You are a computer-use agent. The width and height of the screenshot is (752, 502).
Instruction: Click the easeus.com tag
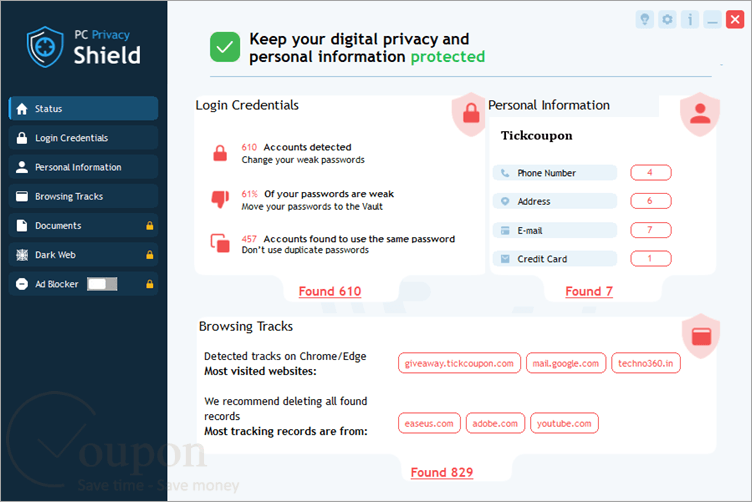point(429,423)
